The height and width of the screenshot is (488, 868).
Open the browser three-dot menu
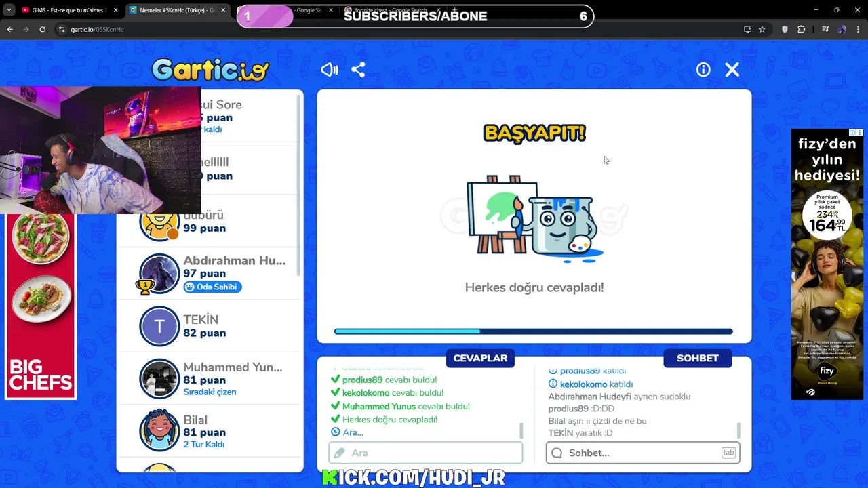[x=859, y=29]
